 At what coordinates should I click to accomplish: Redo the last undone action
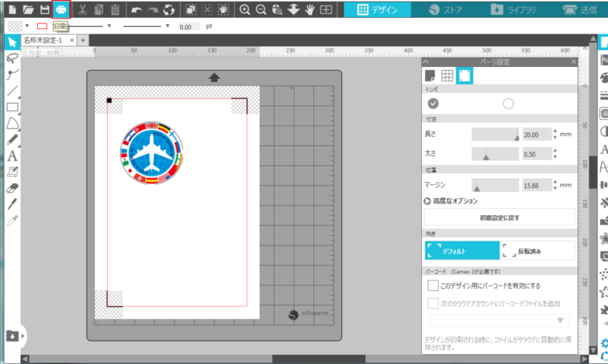(153, 10)
